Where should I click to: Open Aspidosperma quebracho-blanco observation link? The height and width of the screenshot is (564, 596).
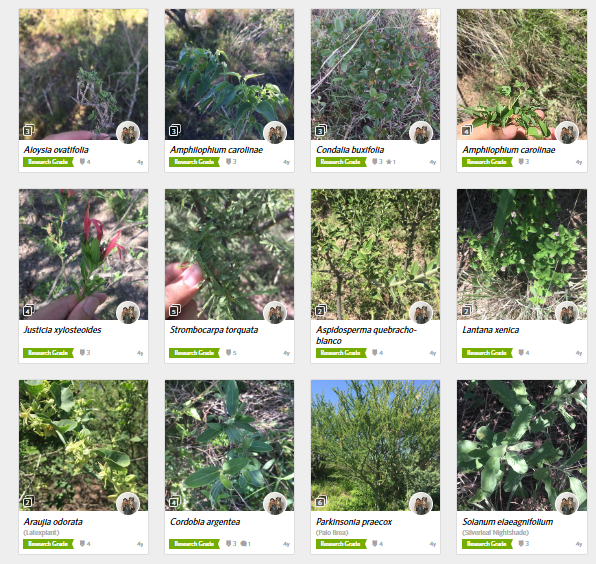[366, 335]
